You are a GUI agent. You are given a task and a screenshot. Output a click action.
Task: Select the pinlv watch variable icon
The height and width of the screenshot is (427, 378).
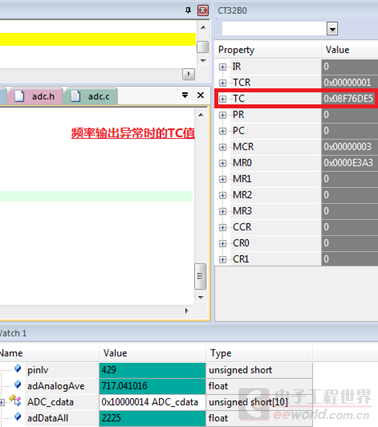pos(18,369)
